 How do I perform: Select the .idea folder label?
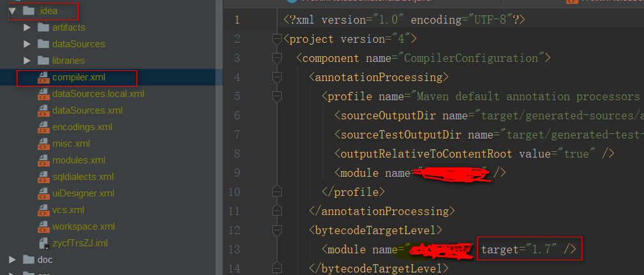[x=47, y=11]
